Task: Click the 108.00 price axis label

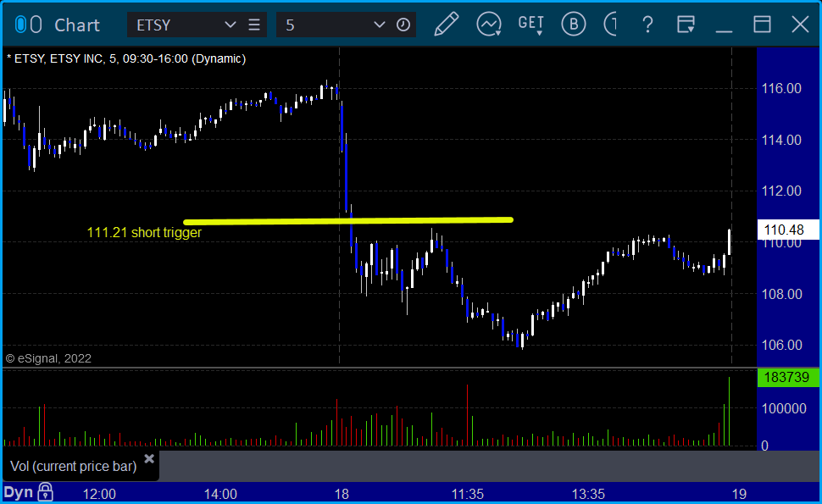Action: 781,295
